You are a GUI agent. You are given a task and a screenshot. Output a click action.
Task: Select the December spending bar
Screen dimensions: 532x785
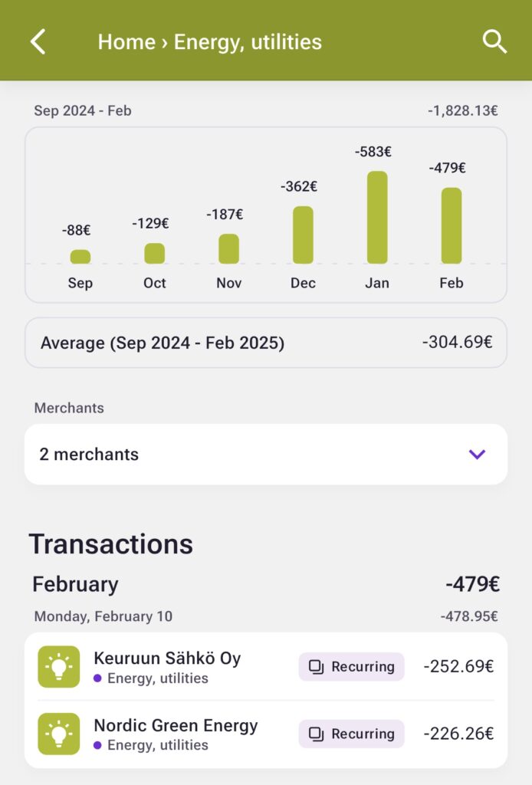pos(303,235)
